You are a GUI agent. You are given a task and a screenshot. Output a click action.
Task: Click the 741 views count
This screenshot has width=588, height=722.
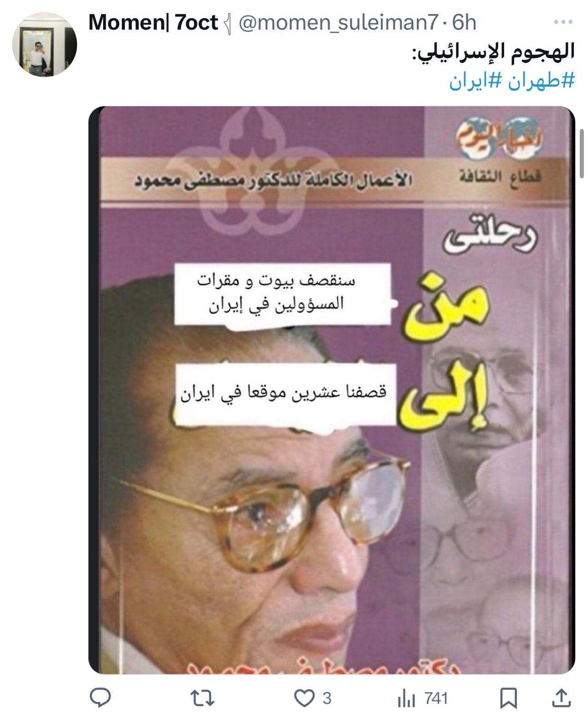(436, 698)
